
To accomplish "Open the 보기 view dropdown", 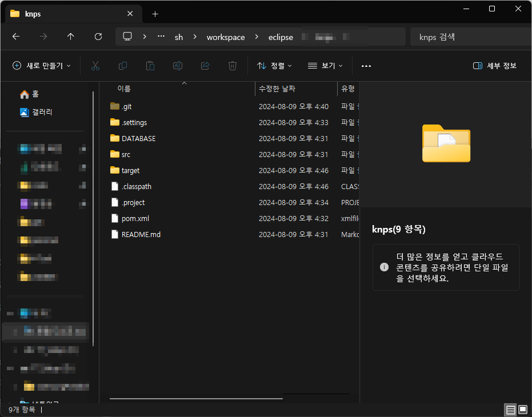I will click(x=325, y=66).
